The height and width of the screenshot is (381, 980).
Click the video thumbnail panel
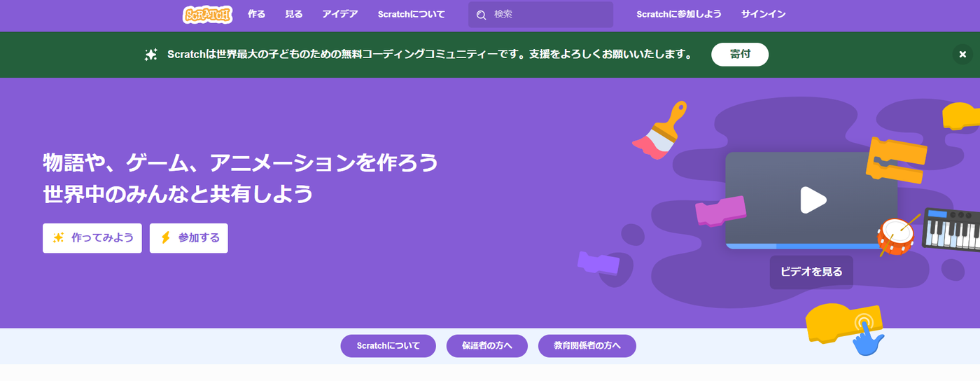[811, 200]
